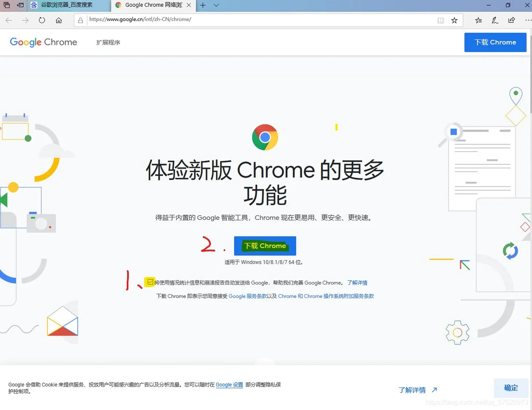Open the 扩展程序 navigation link
Viewport: 532px width, 410px height.
(108, 43)
